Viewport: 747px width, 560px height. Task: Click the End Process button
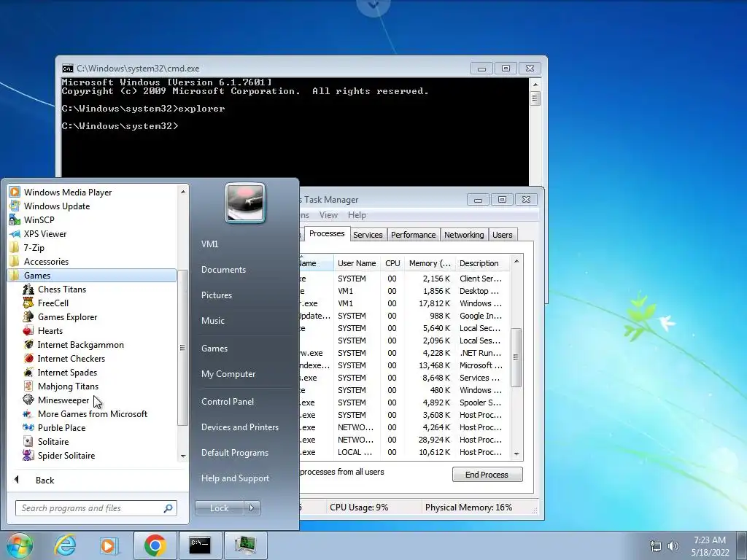(487, 475)
